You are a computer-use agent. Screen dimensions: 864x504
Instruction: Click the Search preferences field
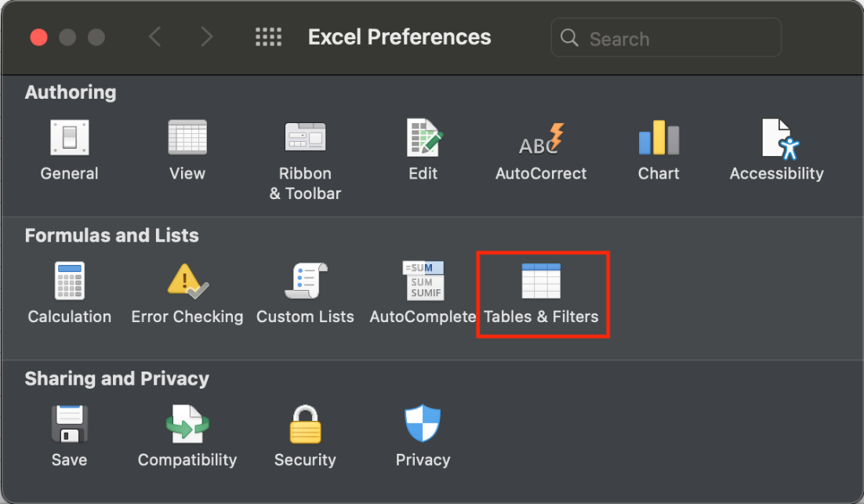point(666,38)
